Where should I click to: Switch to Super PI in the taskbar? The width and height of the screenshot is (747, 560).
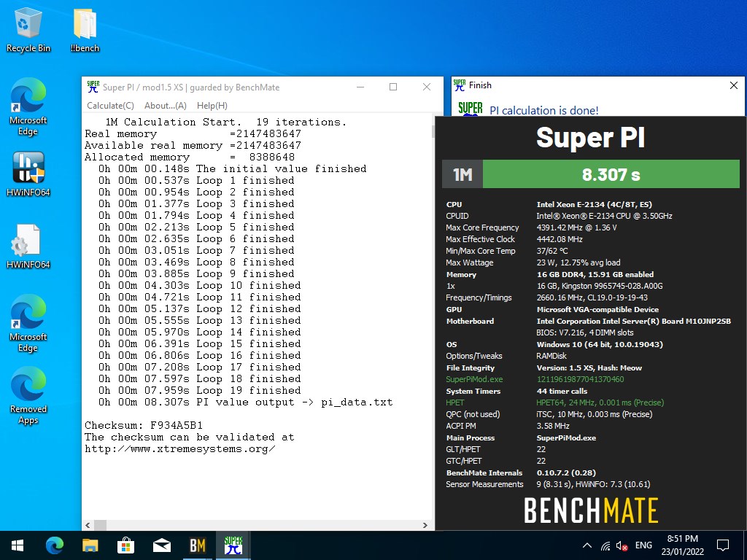click(233, 545)
